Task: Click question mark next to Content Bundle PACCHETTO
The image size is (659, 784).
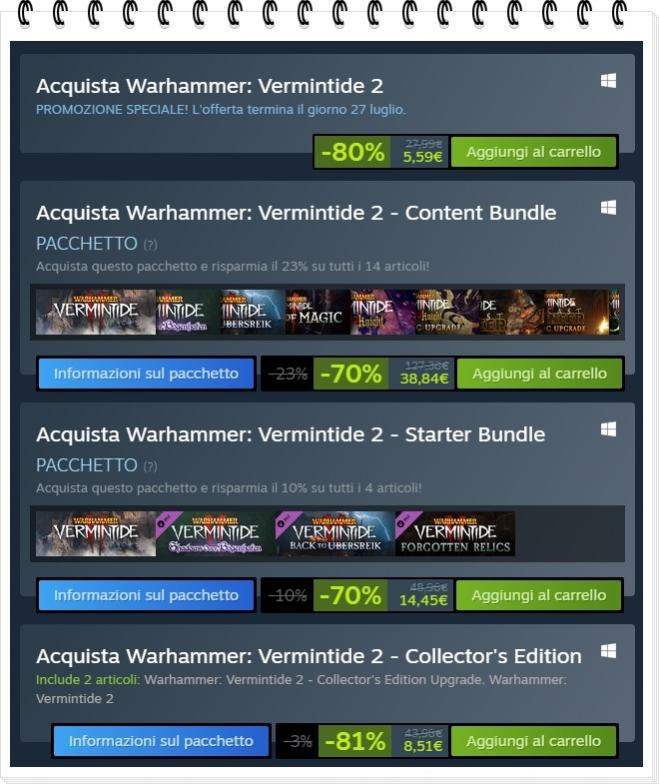Action: click(150, 245)
